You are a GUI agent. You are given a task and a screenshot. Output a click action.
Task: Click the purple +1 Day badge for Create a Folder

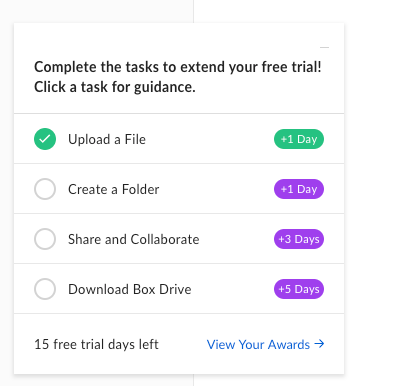[x=299, y=189]
